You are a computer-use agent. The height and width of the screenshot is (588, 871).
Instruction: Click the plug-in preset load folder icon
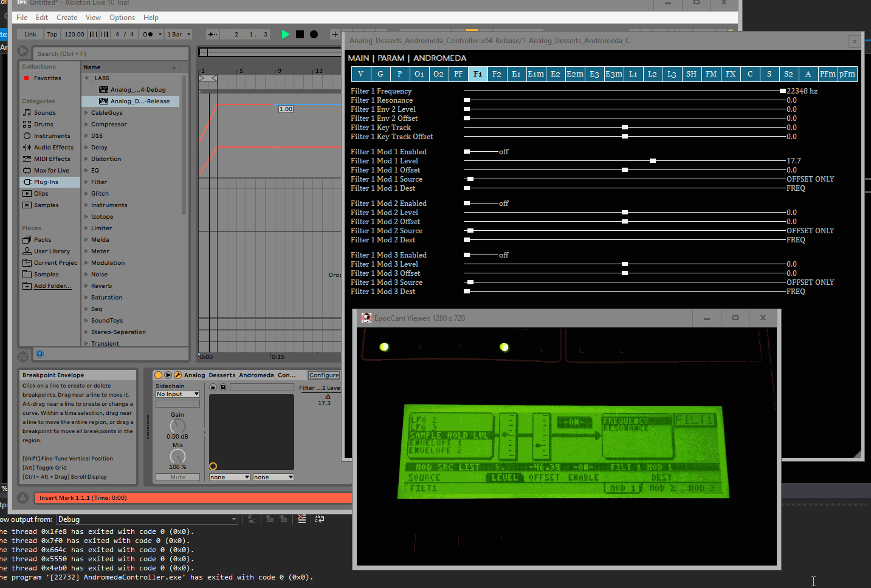pyautogui.click(x=213, y=387)
